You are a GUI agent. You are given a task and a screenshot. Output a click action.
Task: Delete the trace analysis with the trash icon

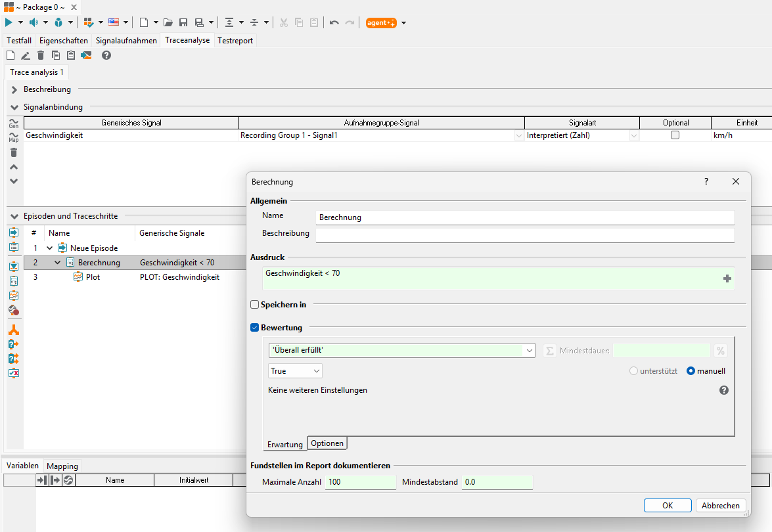pos(41,55)
